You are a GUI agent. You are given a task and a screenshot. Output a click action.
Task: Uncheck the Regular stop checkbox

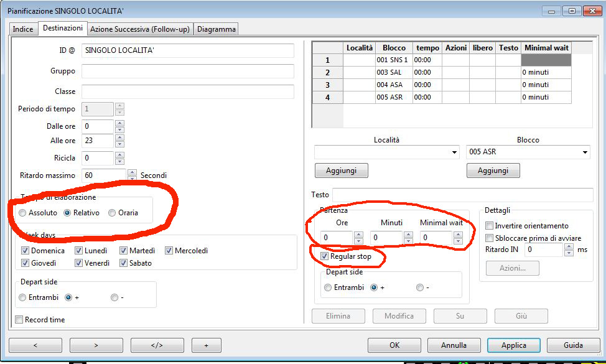click(325, 256)
